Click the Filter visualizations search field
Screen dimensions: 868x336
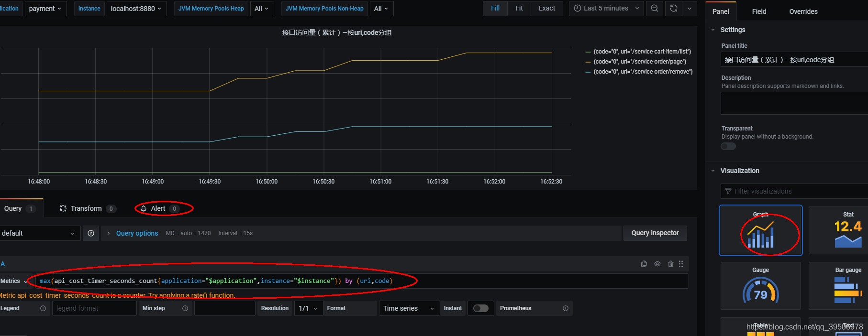pos(794,191)
